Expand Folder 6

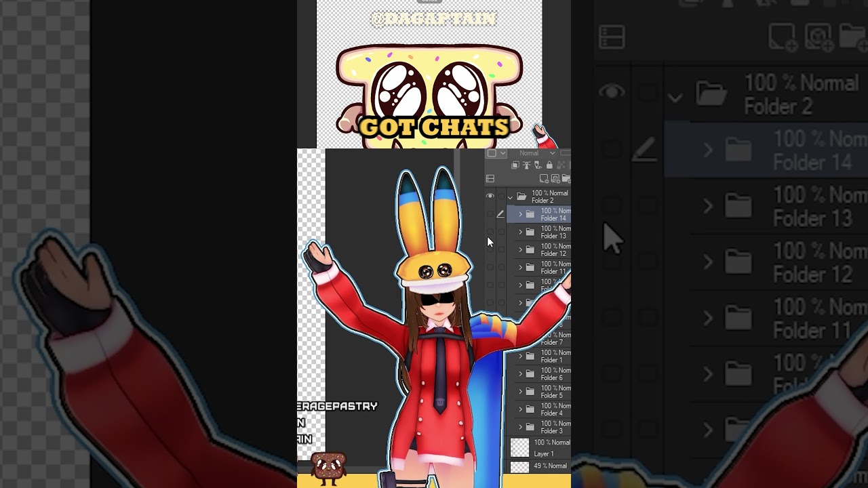[x=520, y=373]
